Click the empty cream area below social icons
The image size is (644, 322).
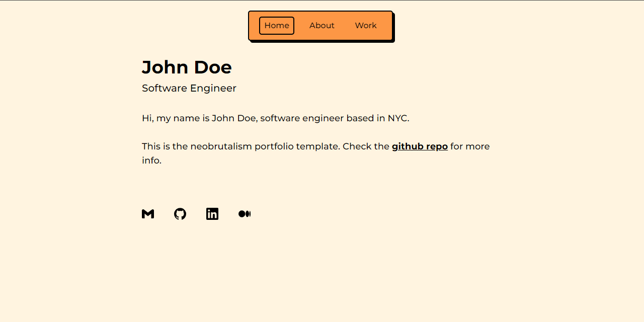tap(322, 272)
